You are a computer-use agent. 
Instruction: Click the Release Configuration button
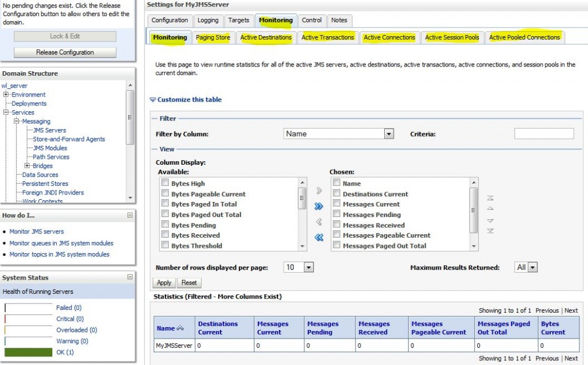click(65, 52)
